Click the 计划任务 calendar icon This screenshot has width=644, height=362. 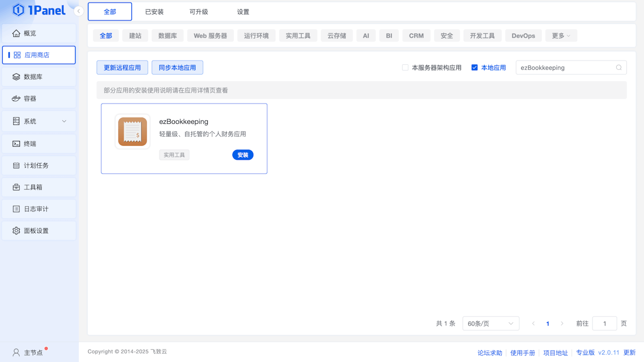coord(16,166)
